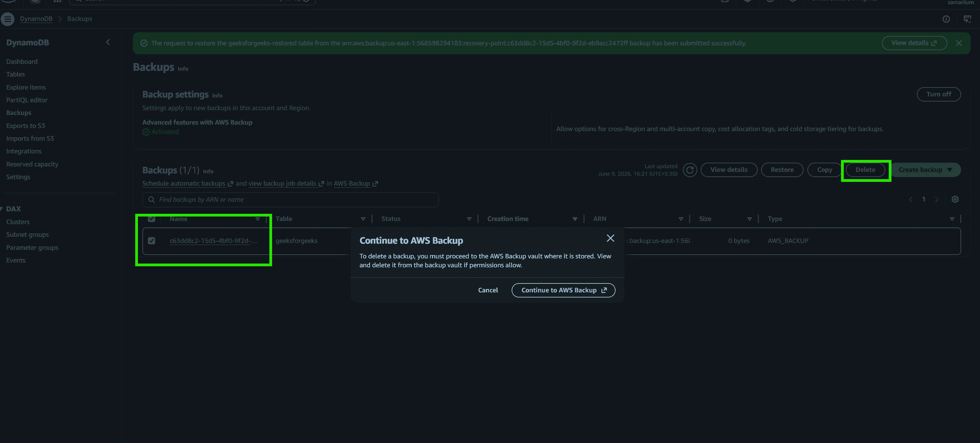This screenshot has width=980, height=443.
Task: Open Reserved capacity in the sidebar
Action: click(x=32, y=164)
